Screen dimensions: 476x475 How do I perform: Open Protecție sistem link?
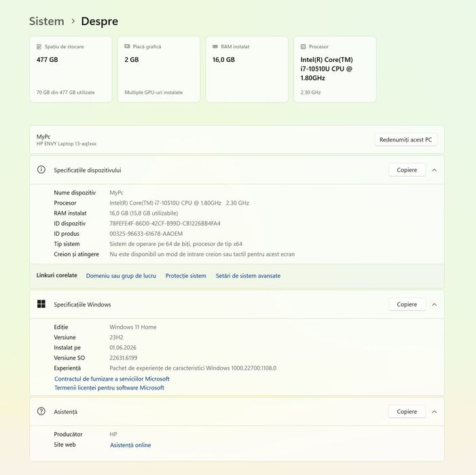coord(186,276)
